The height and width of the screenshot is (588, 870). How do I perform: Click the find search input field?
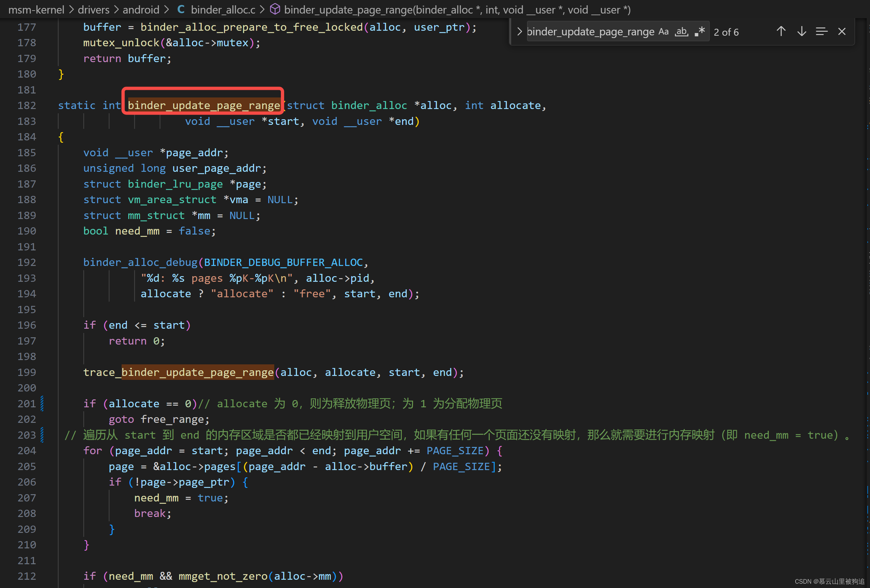(x=590, y=32)
